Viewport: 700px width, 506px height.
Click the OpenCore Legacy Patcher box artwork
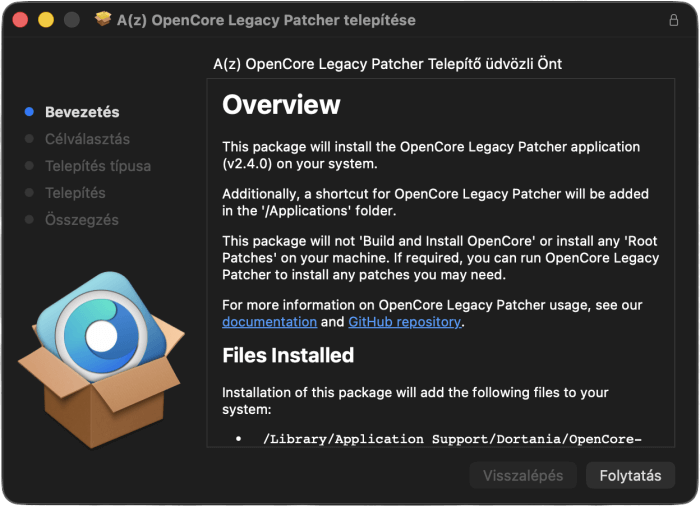(102, 359)
